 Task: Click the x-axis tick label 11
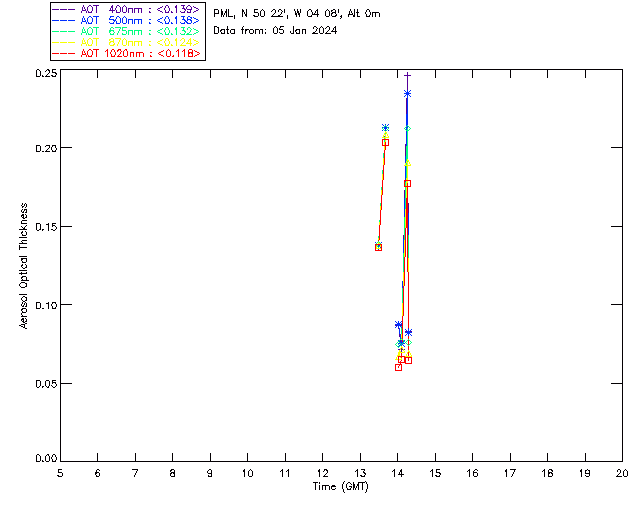click(x=285, y=473)
